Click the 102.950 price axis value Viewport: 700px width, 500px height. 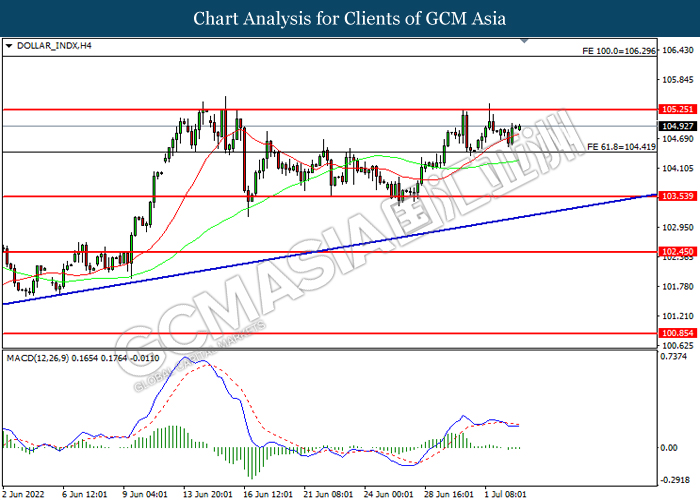(x=678, y=227)
